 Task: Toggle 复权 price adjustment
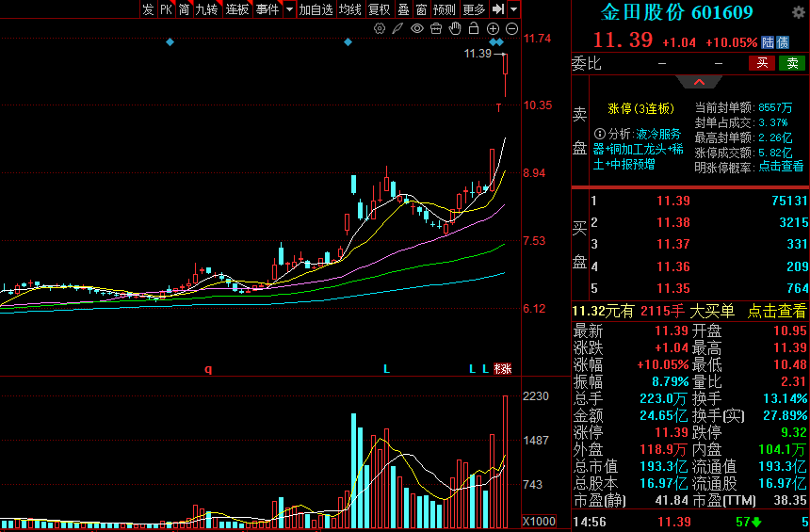click(379, 9)
